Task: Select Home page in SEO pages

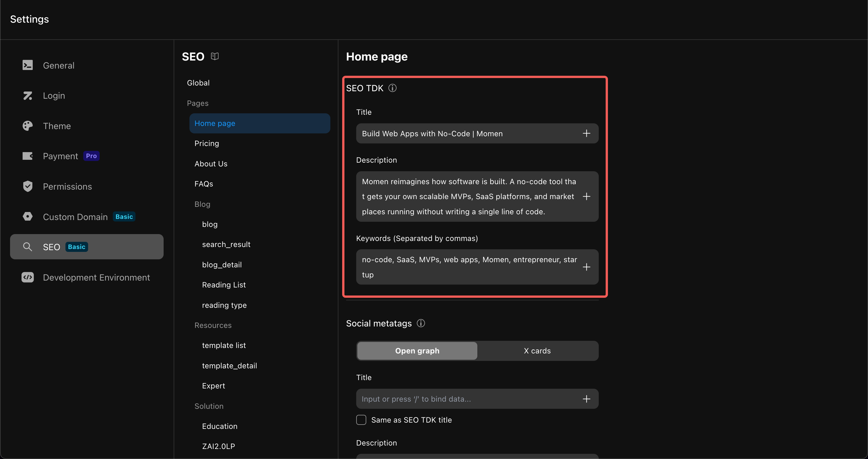Action: pyautogui.click(x=259, y=123)
